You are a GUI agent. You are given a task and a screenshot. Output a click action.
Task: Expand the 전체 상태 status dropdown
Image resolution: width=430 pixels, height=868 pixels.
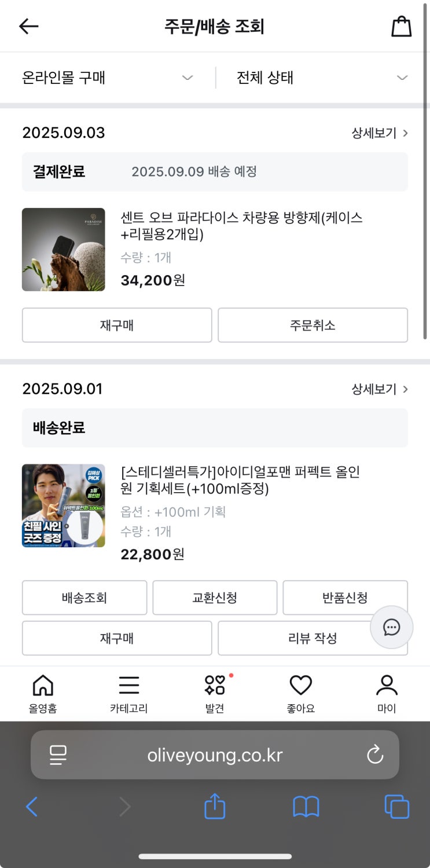click(x=322, y=78)
